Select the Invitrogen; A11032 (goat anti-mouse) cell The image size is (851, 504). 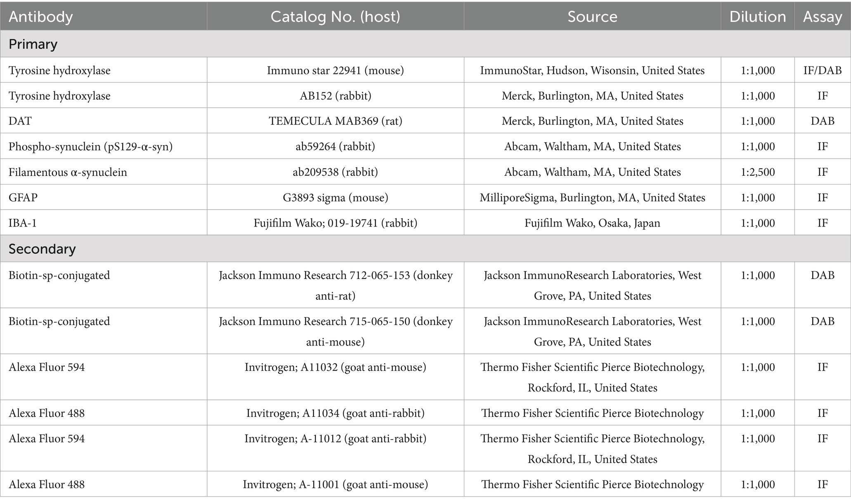coord(335,367)
